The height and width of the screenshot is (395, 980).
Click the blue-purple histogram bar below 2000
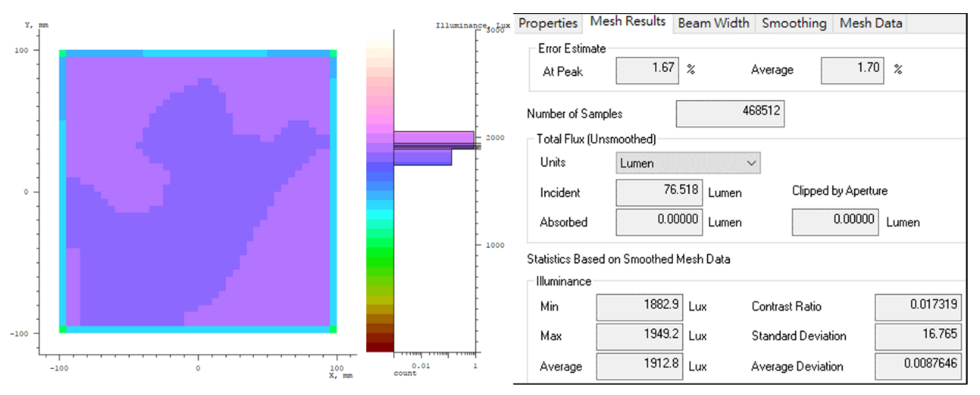pyautogui.click(x=423, y=157)
